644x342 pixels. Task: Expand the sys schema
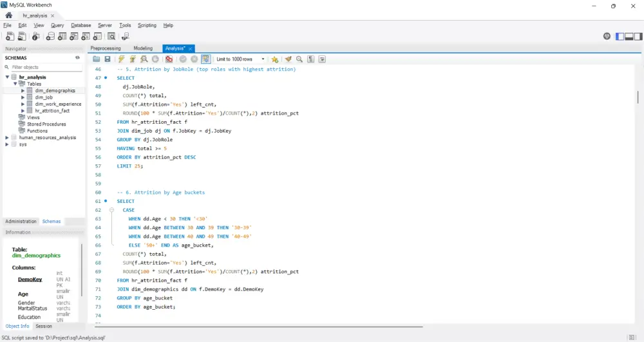tap(7, 144)
